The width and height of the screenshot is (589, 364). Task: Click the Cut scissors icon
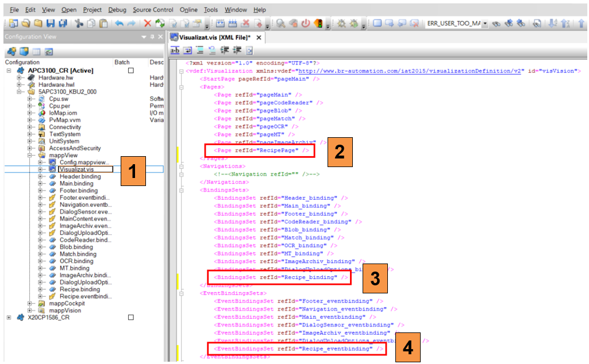(79, 24)
